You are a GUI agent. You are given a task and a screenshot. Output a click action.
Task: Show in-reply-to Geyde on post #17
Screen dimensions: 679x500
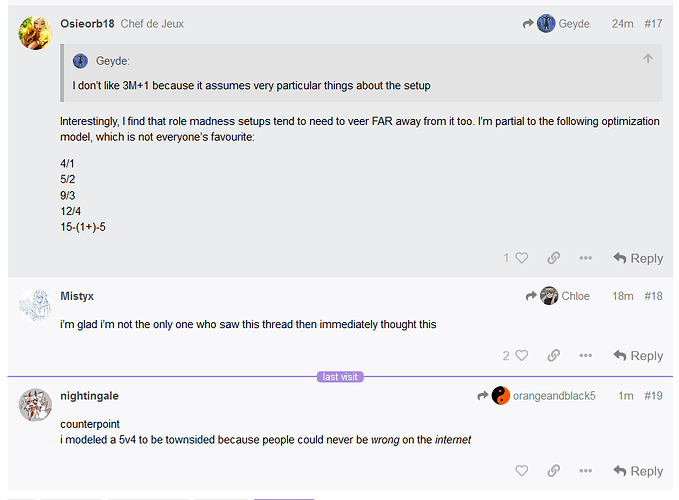point(556,23)
